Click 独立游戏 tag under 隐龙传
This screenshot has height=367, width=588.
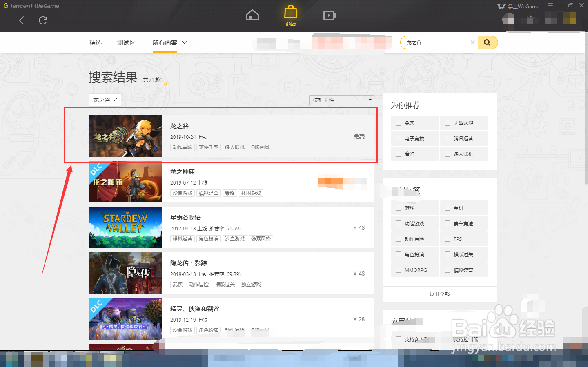[251, 285]
